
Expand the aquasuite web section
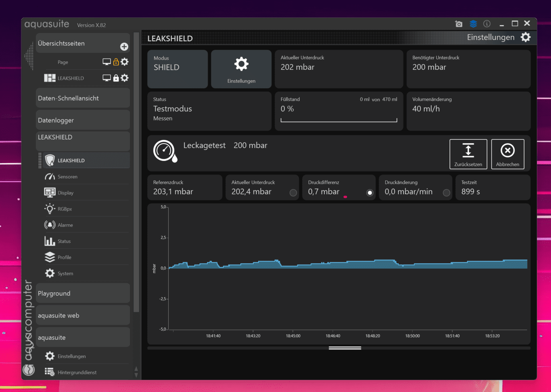[x=83, y=315]
